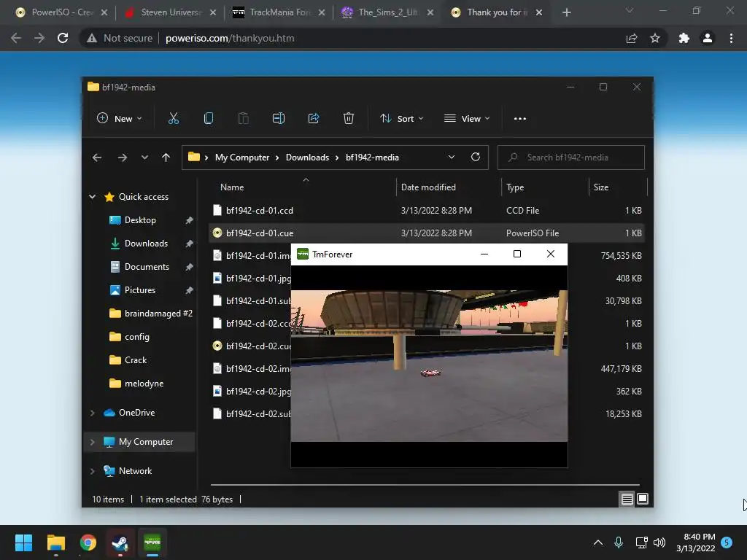Open the volume speaker tray icon
The image size is (747, 560).
point(659,542)
